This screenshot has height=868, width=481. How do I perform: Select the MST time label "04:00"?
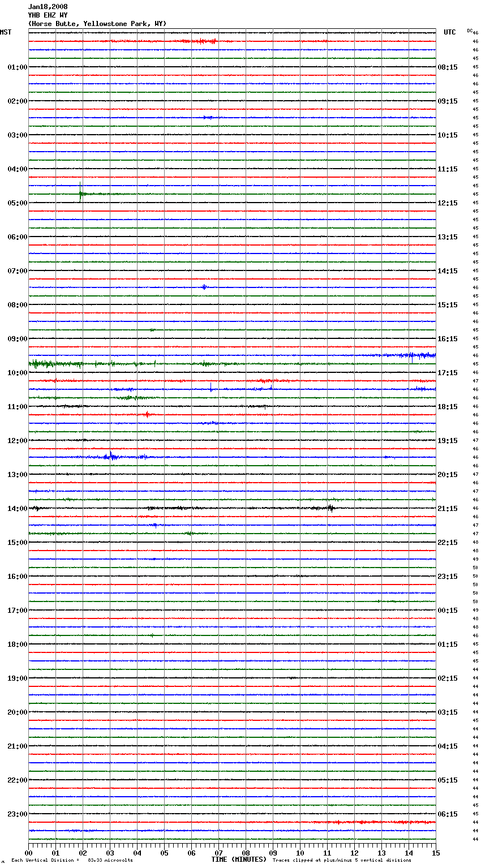tap(18, 169)
